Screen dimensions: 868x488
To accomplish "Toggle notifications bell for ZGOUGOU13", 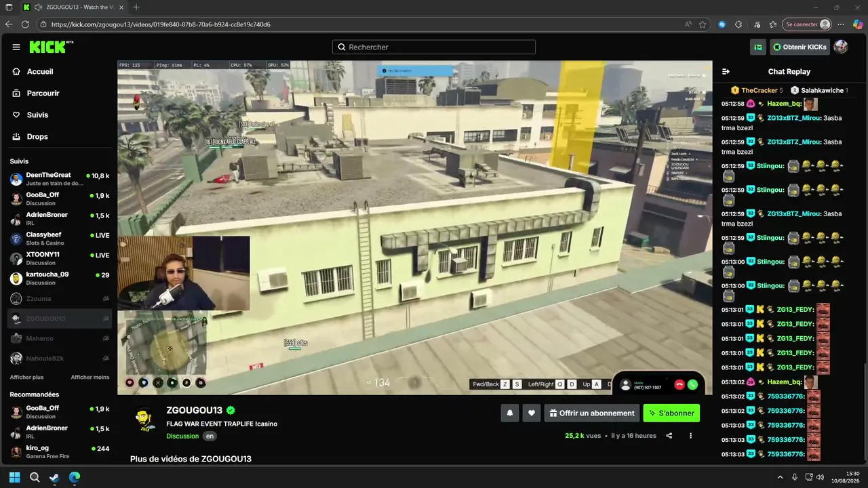I will 510,413.
